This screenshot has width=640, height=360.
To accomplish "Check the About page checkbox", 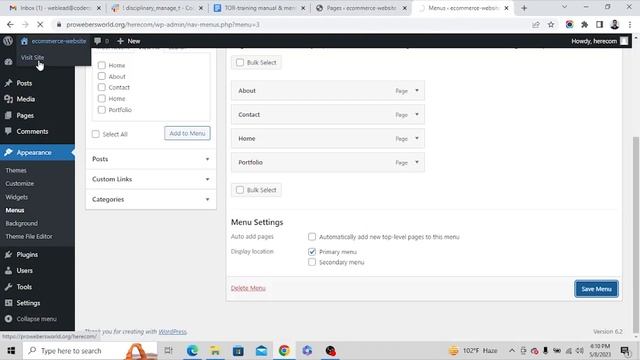I will point(102,76).
